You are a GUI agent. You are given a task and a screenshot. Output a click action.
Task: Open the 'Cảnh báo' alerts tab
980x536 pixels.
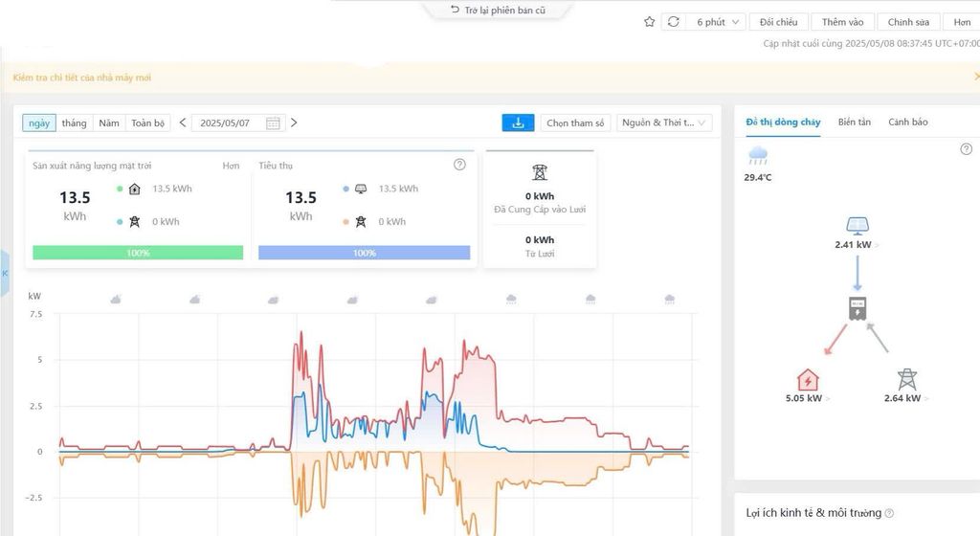coord(908,122)
